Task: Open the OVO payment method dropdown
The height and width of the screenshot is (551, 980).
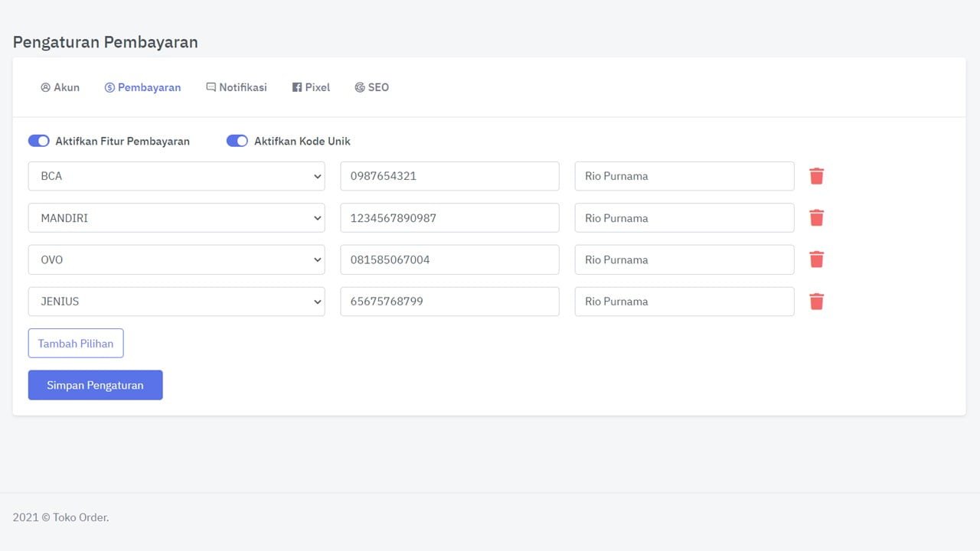Action: [176, 259]
